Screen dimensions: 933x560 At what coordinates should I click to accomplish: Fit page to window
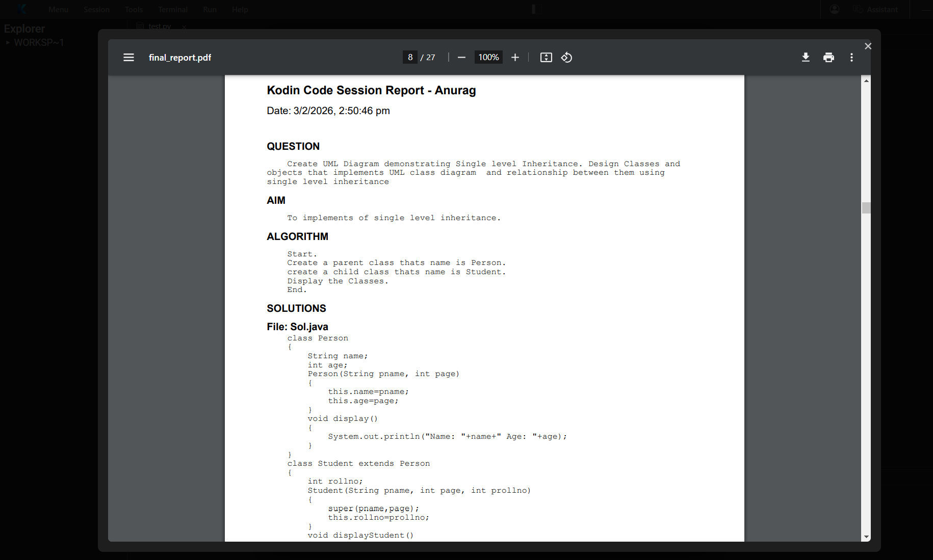[x=546, y=57]
